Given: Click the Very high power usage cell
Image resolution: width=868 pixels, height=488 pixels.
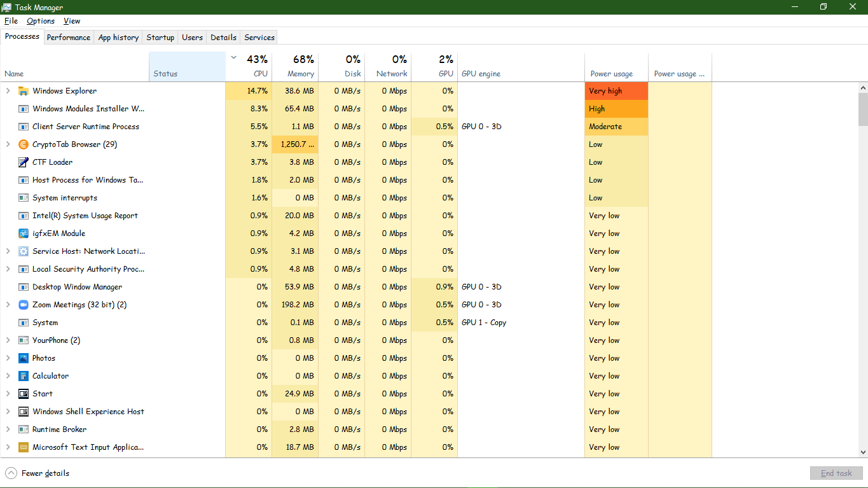Looking at the screenshot, I should click(616, 91).
